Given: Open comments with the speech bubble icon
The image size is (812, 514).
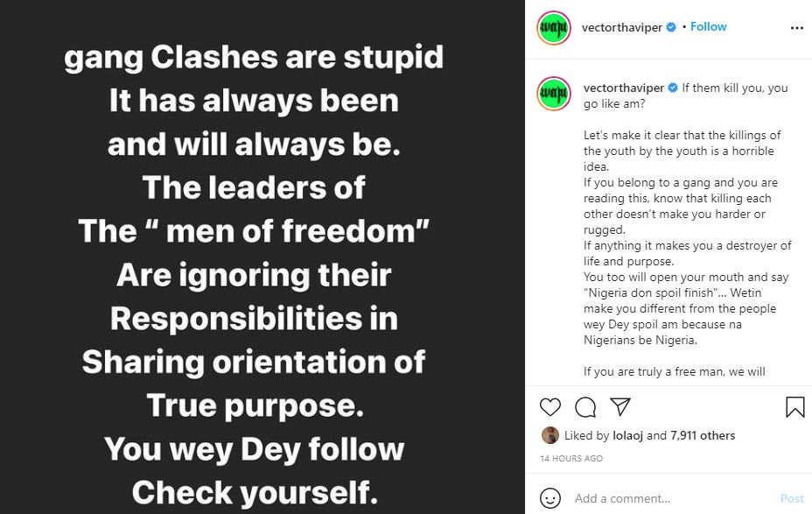Looking at the screenshot, I should pos(585,406).
